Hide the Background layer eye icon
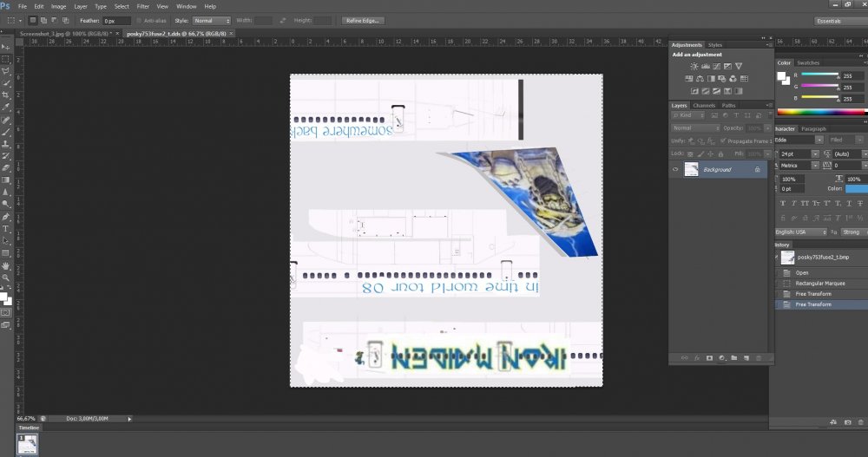 tap(674, 170)
